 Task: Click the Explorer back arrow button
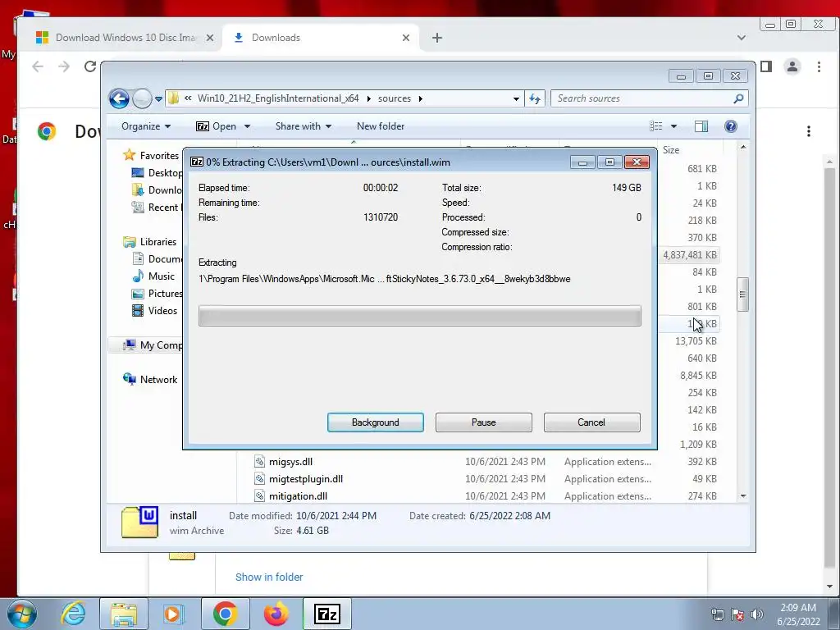click(119, 98)
